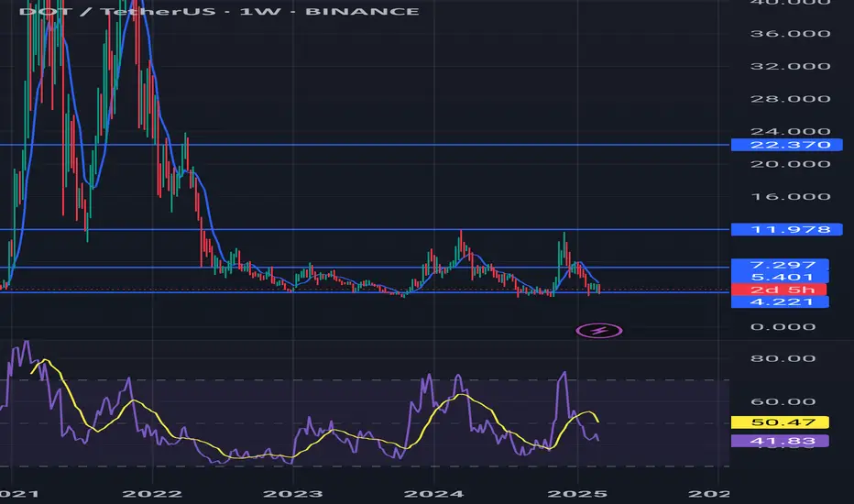Click the 16.000 price axis tick
The image size is (854, 504).
pos(790,197)
